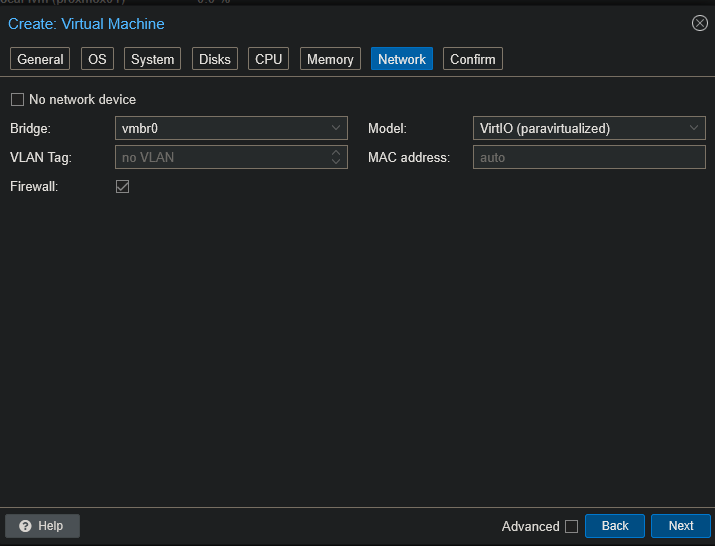Click the VLAN Tag input field
The height and width of the screenshot is (546, 715).
220,157
